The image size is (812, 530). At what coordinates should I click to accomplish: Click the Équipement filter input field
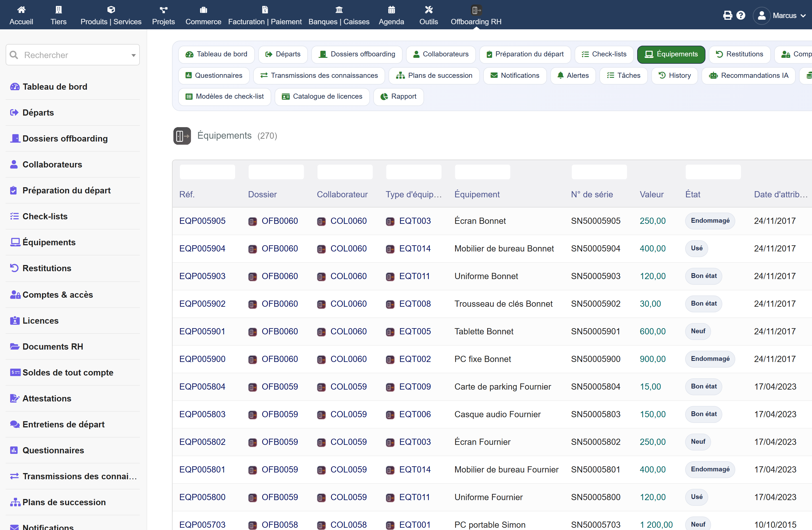[483, 172]
